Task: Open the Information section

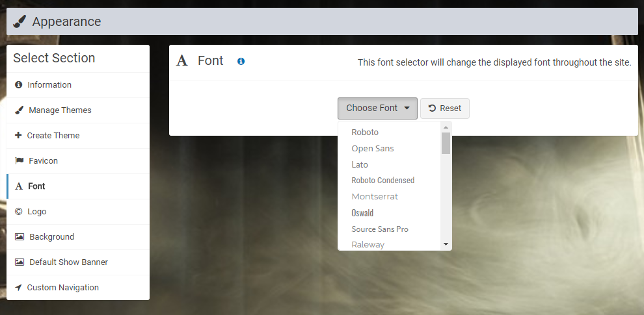Action: coord(78,85)
